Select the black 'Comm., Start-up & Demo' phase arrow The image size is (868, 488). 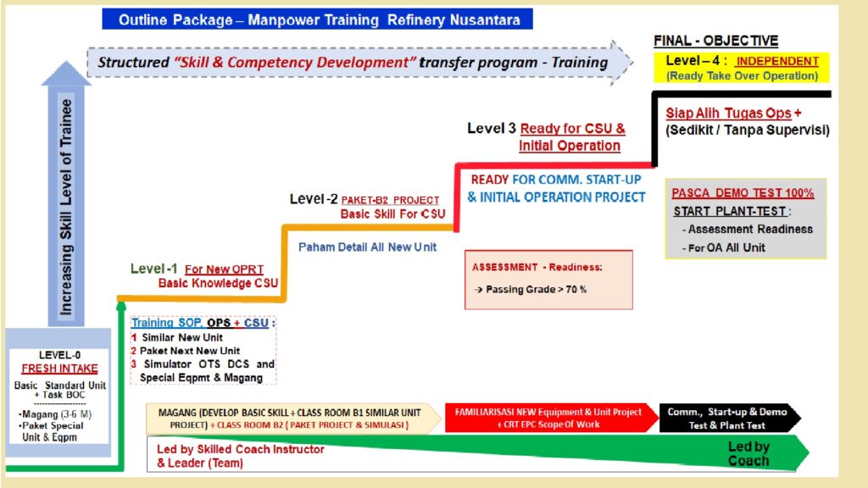(730, 419)
